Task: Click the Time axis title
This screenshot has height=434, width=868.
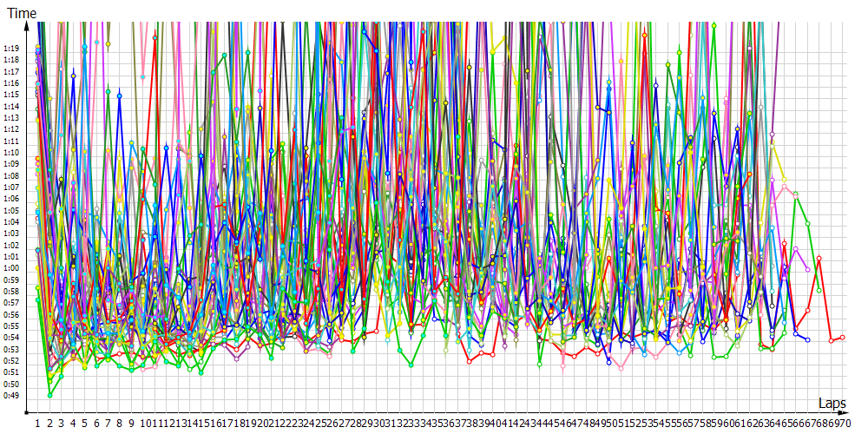Action: point(21,14)
